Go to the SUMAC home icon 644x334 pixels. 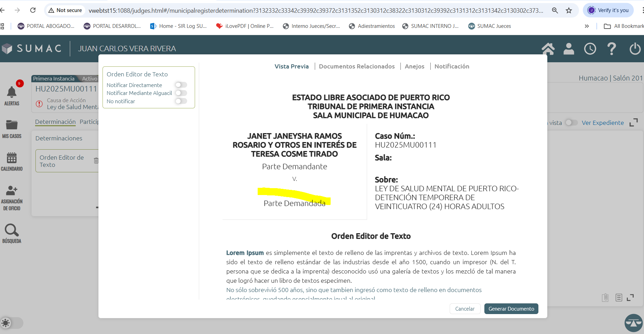coord(548,49)
